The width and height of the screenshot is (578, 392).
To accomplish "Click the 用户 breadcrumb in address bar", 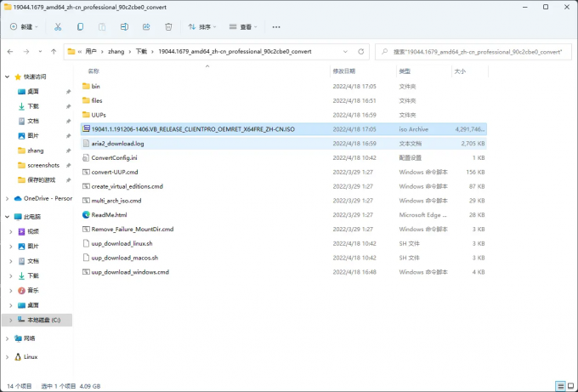I will 91,52.
